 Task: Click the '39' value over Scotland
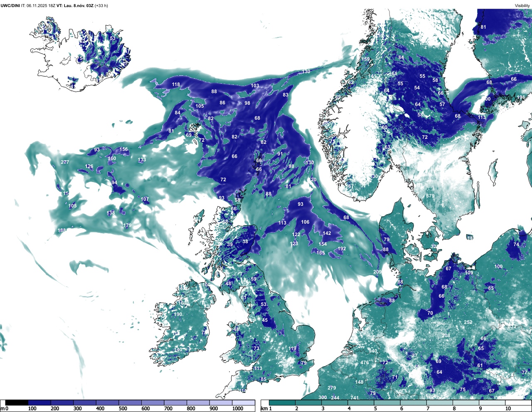coord(230,245)
